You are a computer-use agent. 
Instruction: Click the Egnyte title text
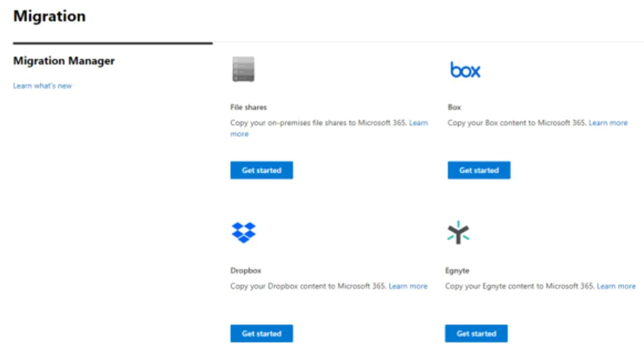point(457,271)
